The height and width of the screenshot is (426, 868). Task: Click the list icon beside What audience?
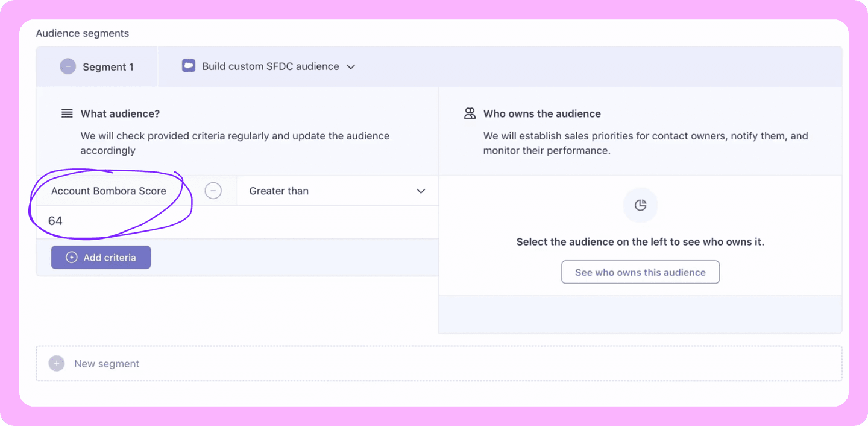click(67, 113)
